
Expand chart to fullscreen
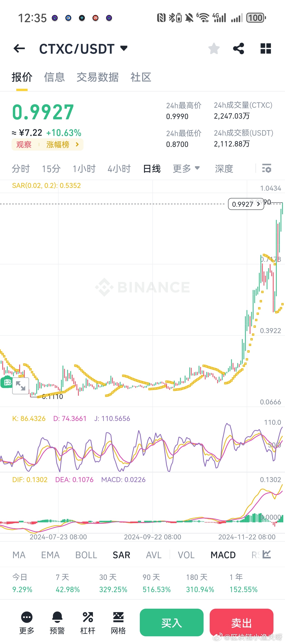click(x=21, y=386)
